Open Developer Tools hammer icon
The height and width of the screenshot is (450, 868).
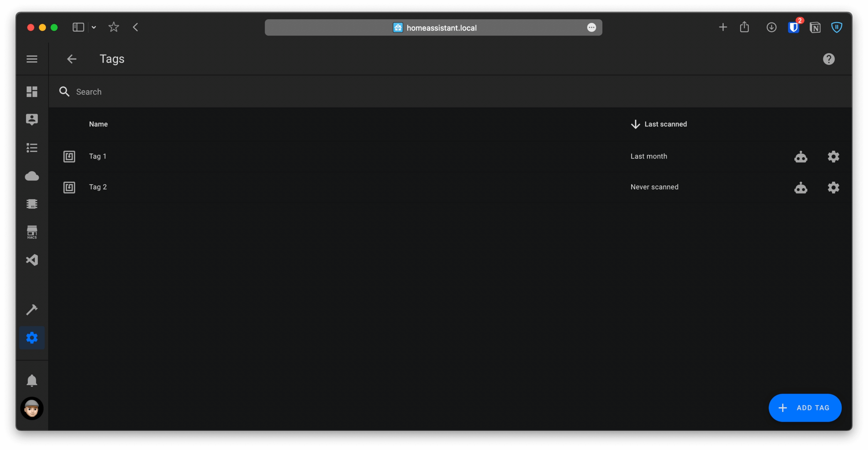point(32,309)
